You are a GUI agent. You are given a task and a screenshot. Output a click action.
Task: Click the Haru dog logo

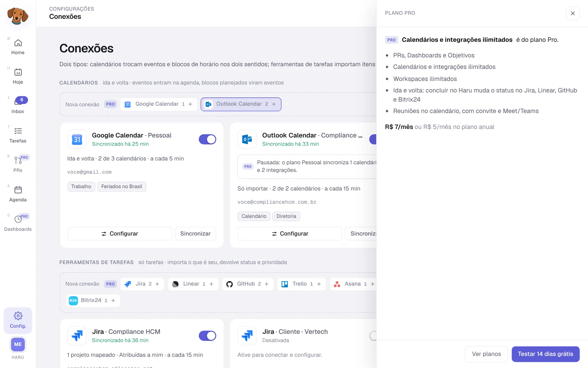point(18,16)
